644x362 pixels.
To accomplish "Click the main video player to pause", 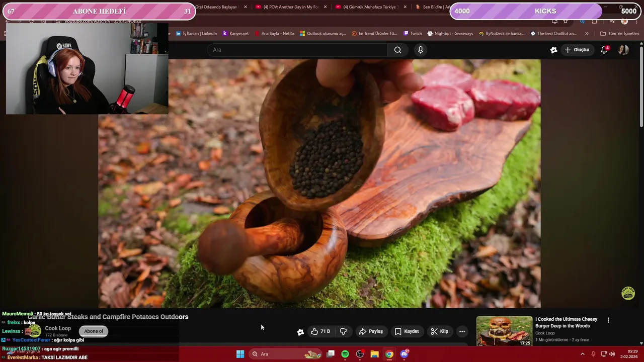I will [x=319, y=184].
